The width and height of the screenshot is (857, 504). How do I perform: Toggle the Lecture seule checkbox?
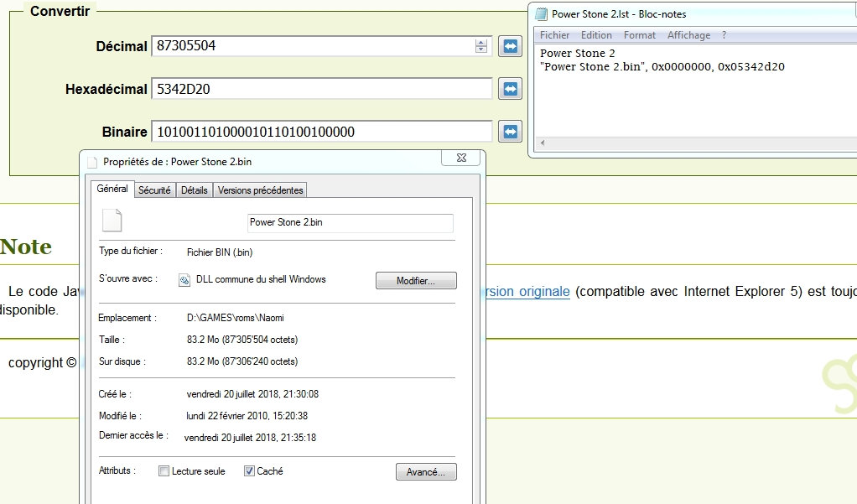click(164, 471)
